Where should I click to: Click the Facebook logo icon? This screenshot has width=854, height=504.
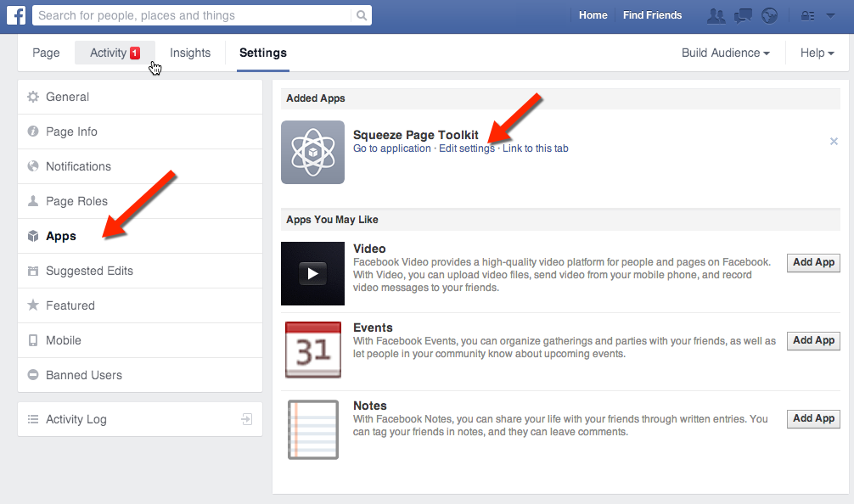(x=15, y=15)
